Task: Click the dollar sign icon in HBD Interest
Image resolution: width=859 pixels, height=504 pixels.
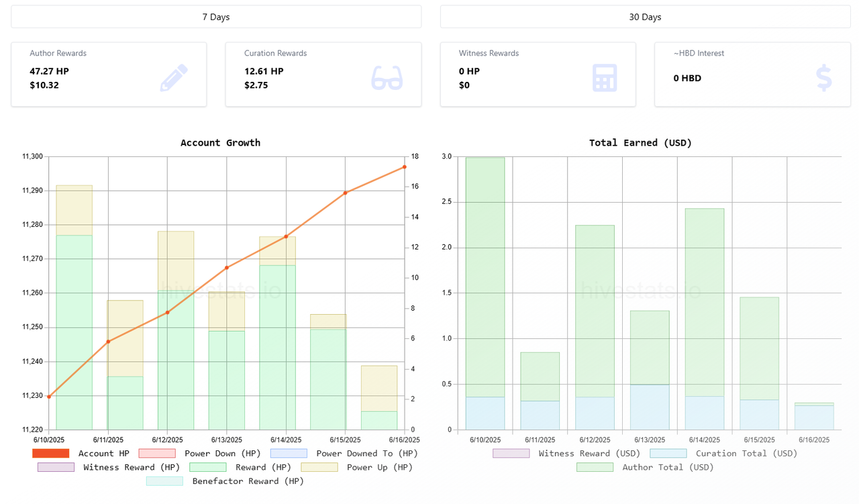Action: 824,78
